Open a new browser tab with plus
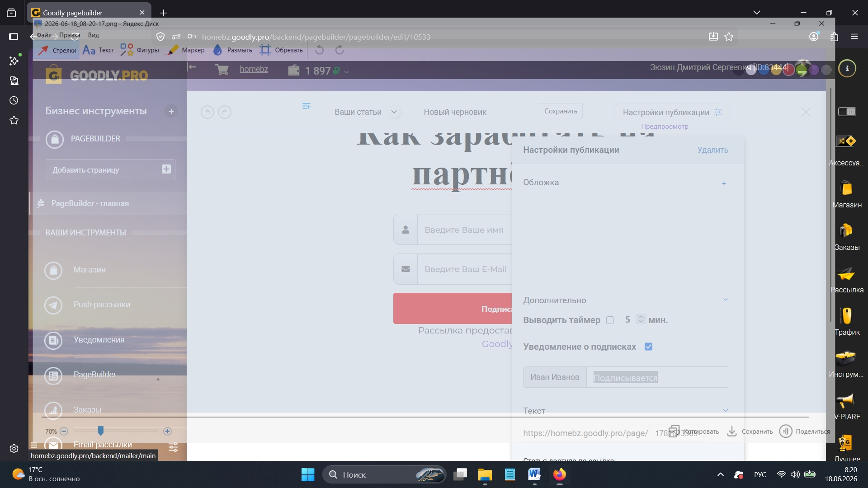Viewport: 868px width, 488px height. click(x=164, y=13)
